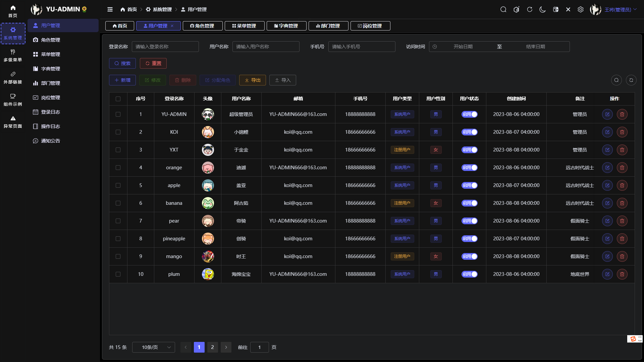Image resolution: width=644 pixels, height=362 pixels.
Task: Click table search magnifier icon above operations column
Action: (616, 80)
